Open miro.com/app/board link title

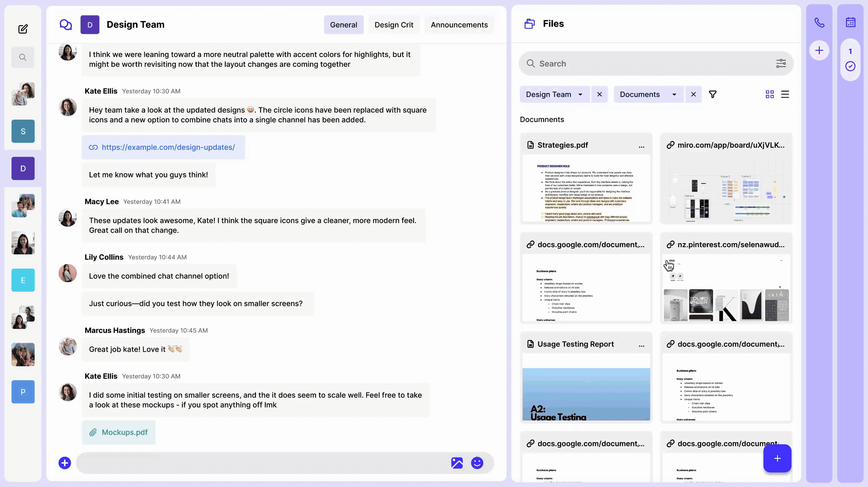click(731, 145)
